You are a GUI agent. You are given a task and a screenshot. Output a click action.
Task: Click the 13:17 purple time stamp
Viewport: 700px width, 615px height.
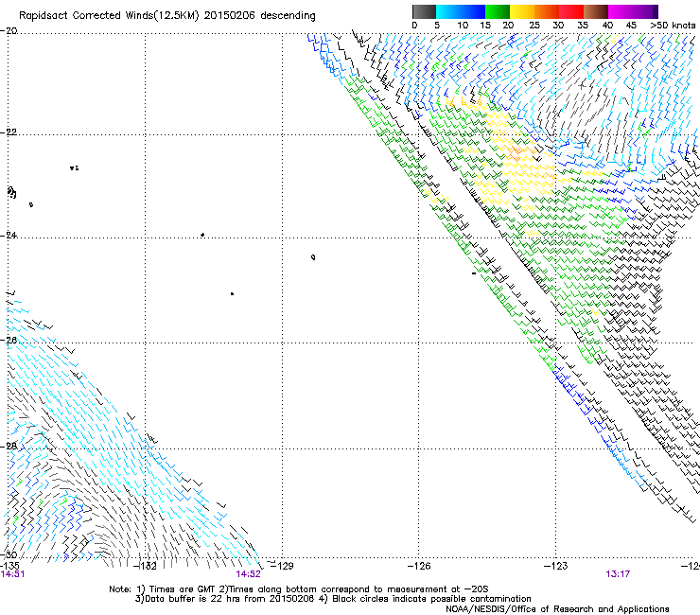pos(618,574)
